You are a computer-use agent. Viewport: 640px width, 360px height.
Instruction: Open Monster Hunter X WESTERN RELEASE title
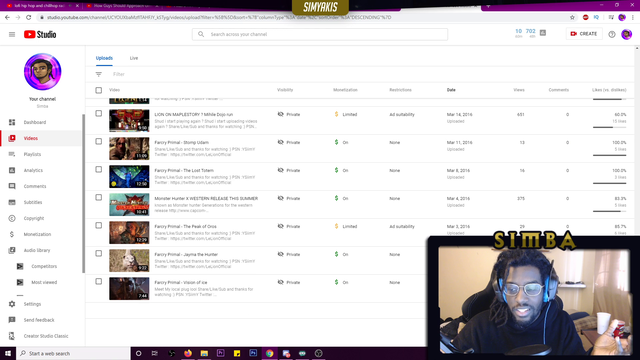tap(206, 198)
